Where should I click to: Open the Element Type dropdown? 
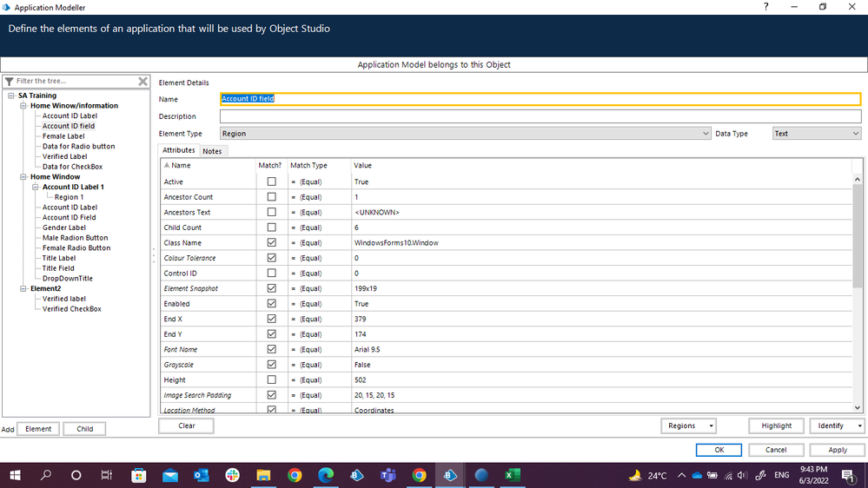coord(706,134)
